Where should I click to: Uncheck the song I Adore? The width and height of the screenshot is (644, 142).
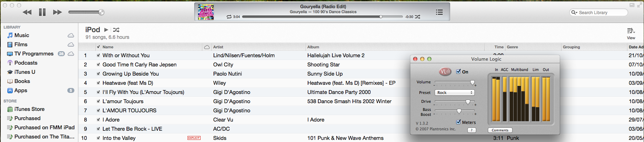tap(98, 120)
